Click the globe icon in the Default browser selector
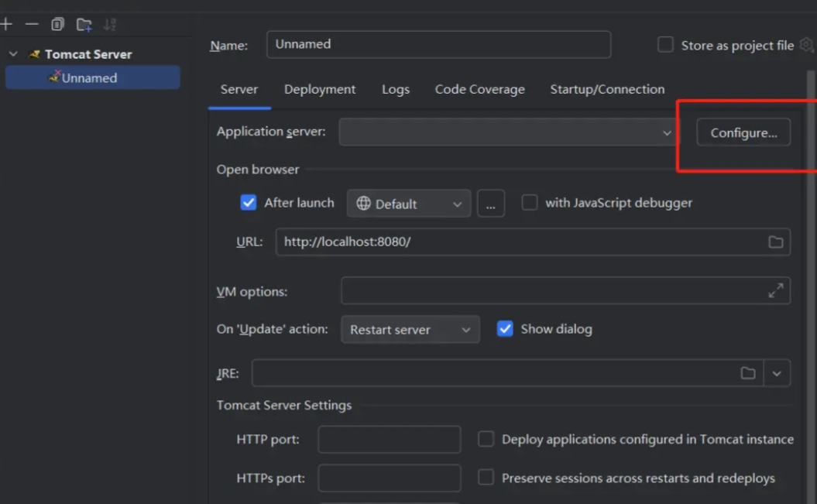 point(363,203)
